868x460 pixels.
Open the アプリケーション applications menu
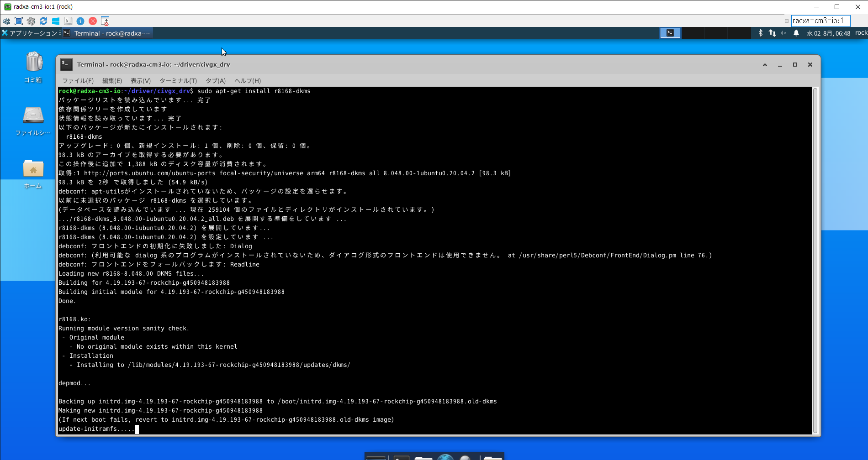[31, 33]
